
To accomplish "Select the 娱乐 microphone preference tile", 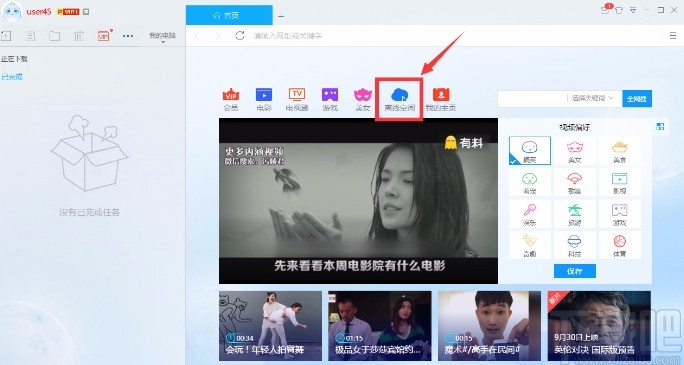I will tap(530, 214).
